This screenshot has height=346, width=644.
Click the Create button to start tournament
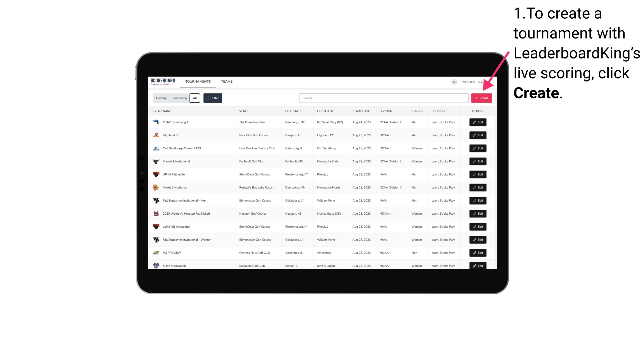tap(481, 98)
